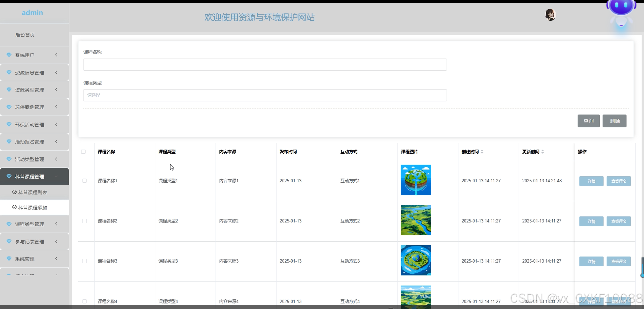Sort by 更新时间 column arrows
Screen dimensions: 644x309
[543, 152]
